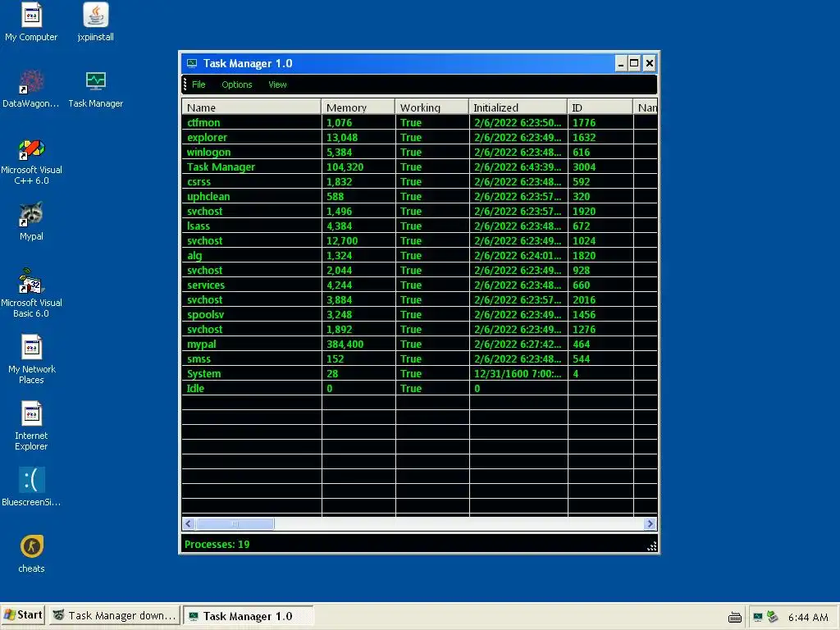Click process ID 1920 for svchost
Image resolution: width=840 pixels, height=630 pixels.
tap(584, 212)
